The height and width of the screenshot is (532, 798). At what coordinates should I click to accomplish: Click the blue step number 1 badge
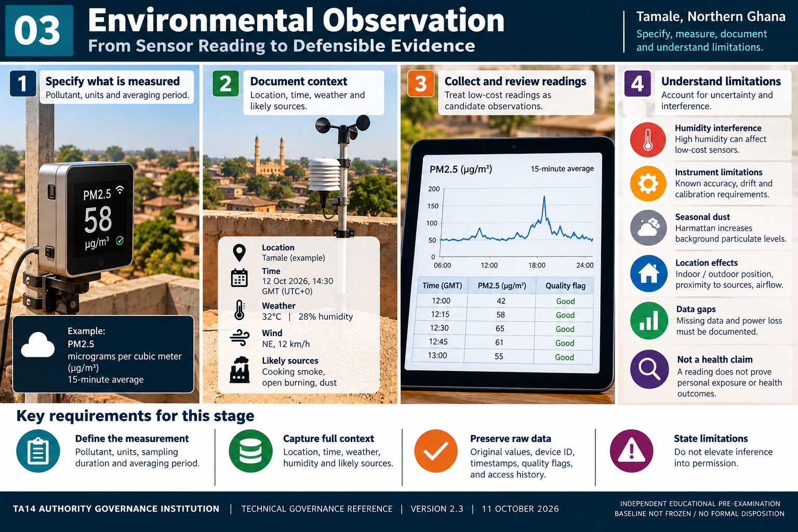(23, 84)
